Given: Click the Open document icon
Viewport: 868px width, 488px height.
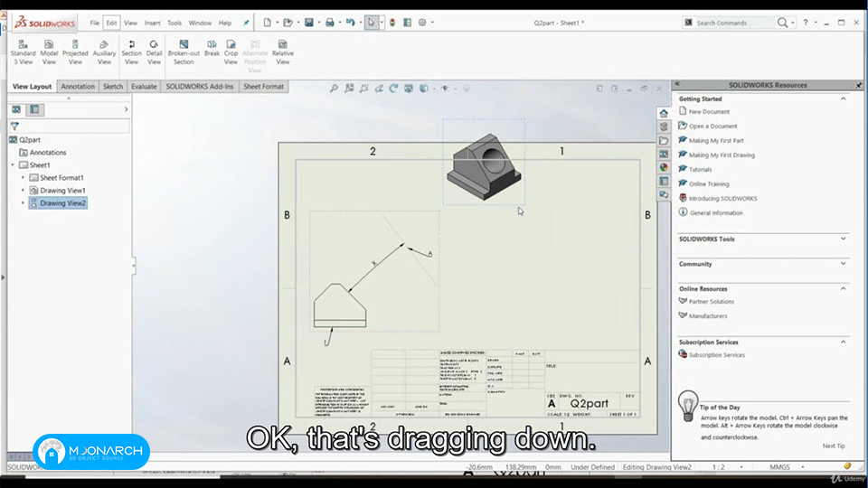Looking at the screenshot, I should [288, 23].
